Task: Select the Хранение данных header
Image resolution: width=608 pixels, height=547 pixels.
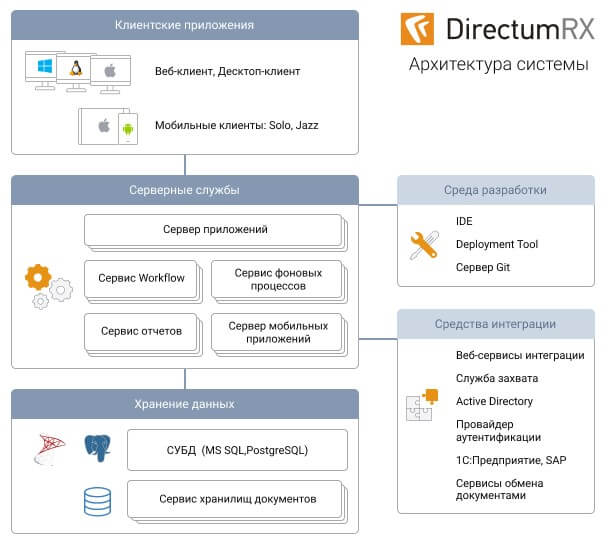Action: click(x=185, y=404)
